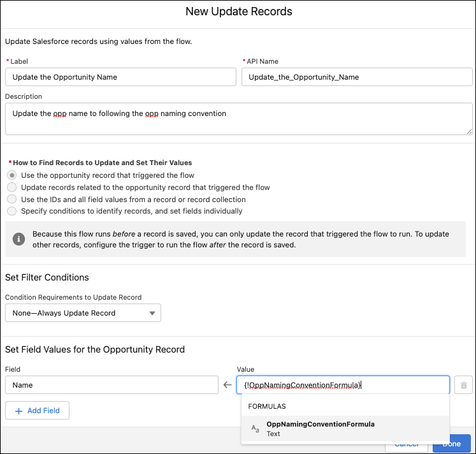Click the Add Field button
The width and height of the screenshot is (476, 454).
point(37,411)
